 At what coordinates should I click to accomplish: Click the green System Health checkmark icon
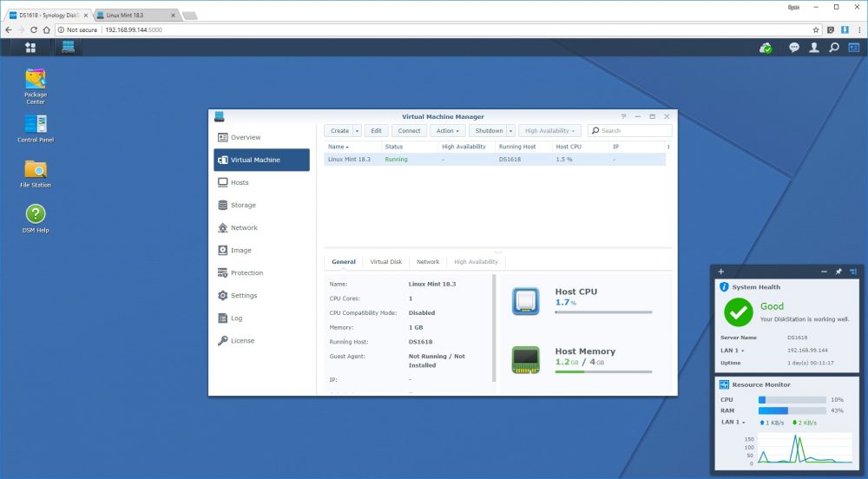pyautogui.click(x=739, y=312)
